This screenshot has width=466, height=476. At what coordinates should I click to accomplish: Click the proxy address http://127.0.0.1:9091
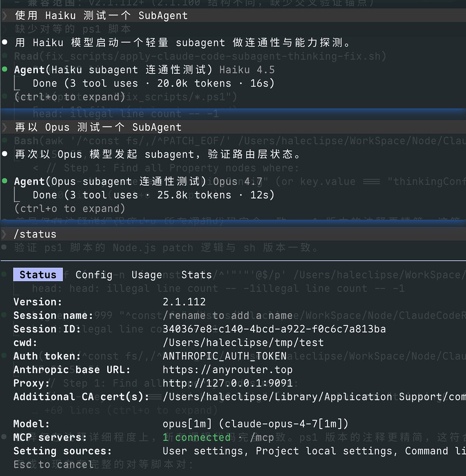228,383
